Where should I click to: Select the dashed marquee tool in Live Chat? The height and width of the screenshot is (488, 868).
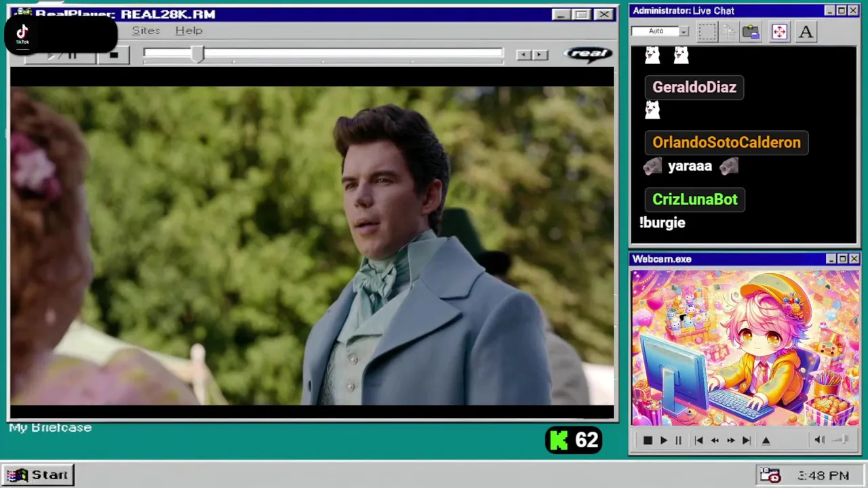coord(707,32)
